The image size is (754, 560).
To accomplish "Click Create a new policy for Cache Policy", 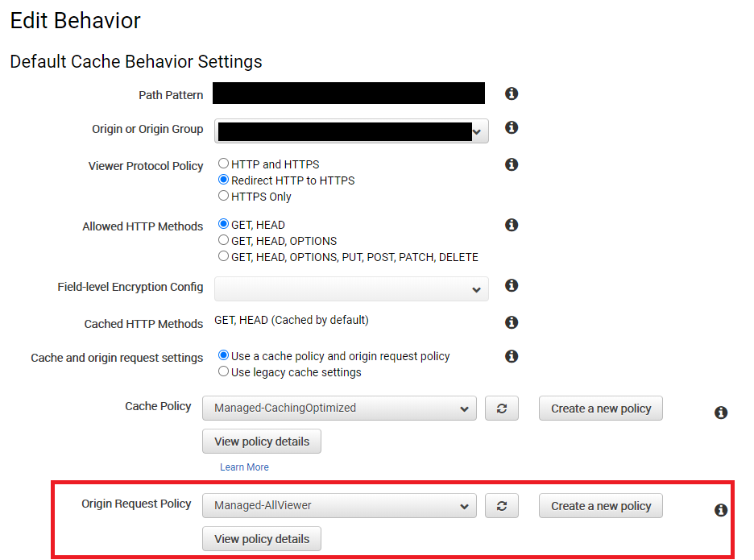I will pos(601,409).
